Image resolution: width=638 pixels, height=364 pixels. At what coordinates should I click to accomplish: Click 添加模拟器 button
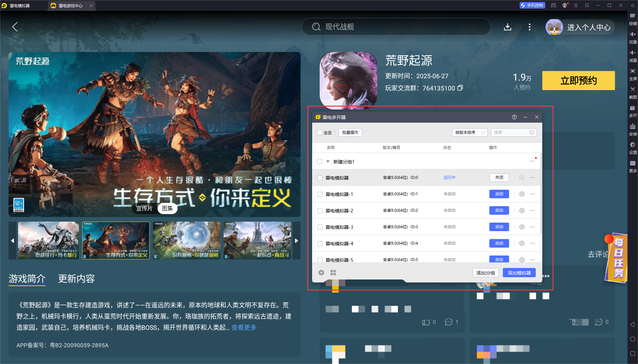(519, 273)
